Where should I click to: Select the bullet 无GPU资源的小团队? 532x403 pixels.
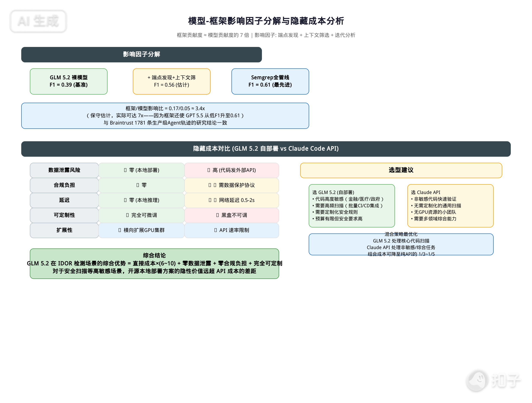click(x=433, y=212)
